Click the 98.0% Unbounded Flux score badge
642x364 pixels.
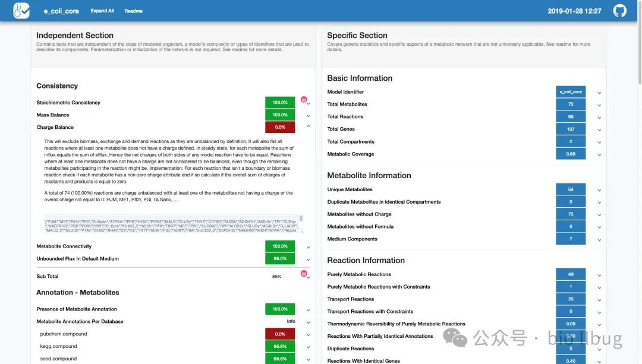coord(280,258)
